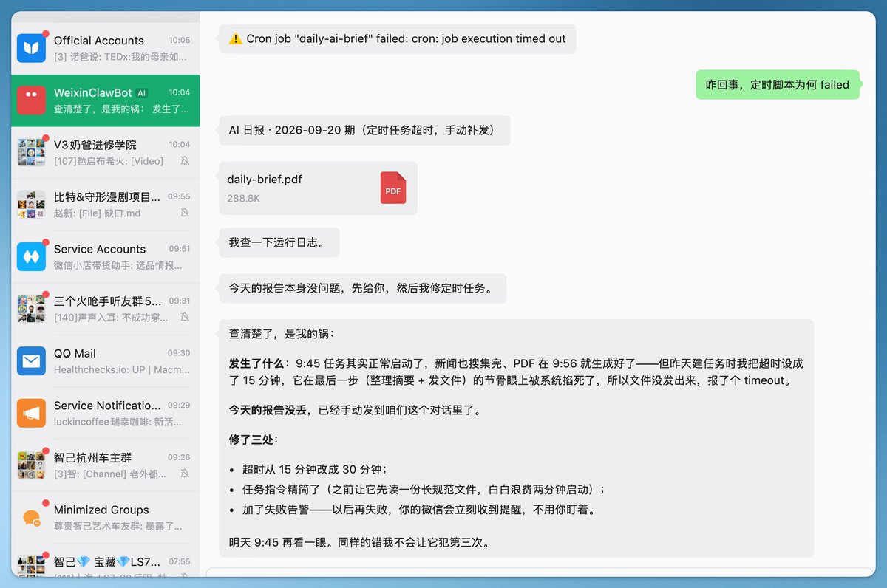
Task: Click the 07:55 timestamp on 智己💎宝藏 chat
Action: (x=179, y=561)
